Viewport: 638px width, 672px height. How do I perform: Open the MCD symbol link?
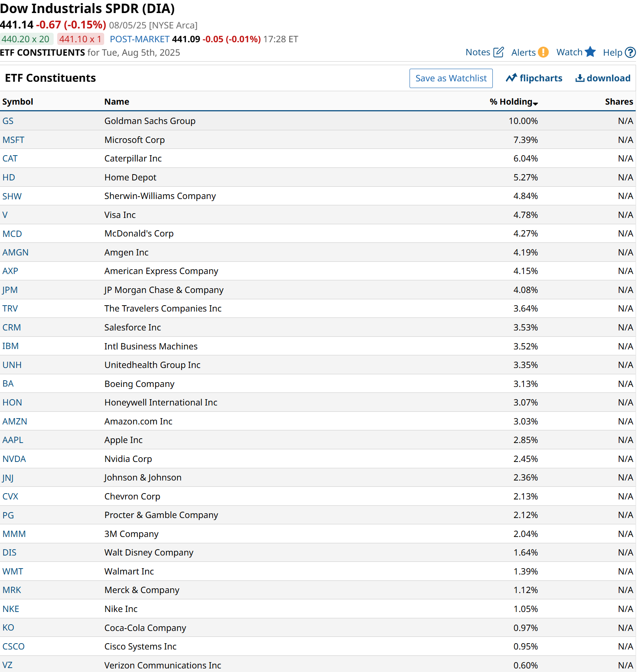point(12,234)
